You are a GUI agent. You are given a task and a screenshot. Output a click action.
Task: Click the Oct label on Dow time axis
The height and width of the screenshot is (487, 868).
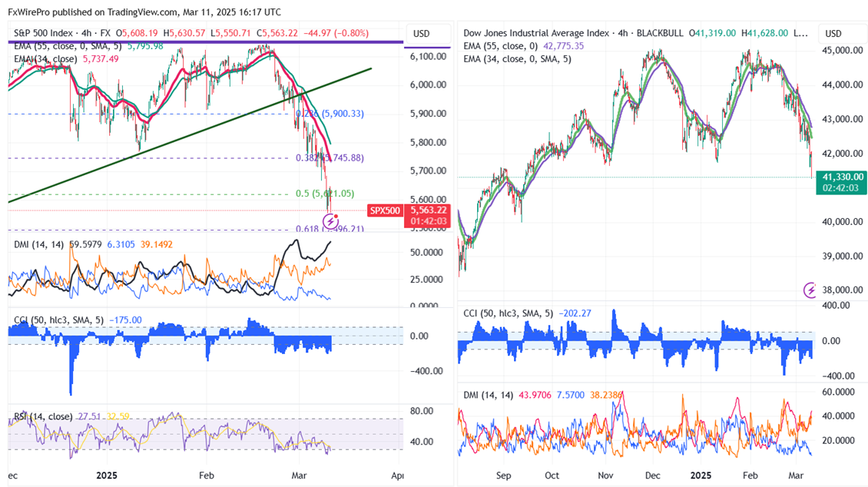tap(552, 475)
